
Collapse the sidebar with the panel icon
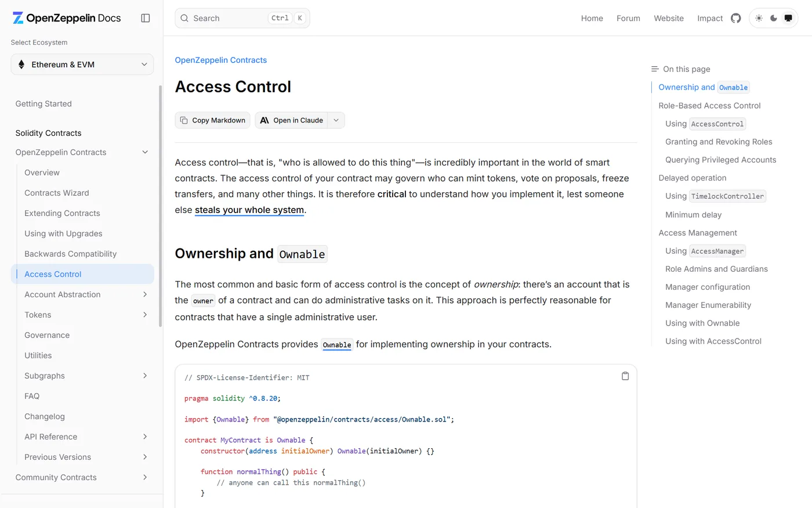[146, 18]
